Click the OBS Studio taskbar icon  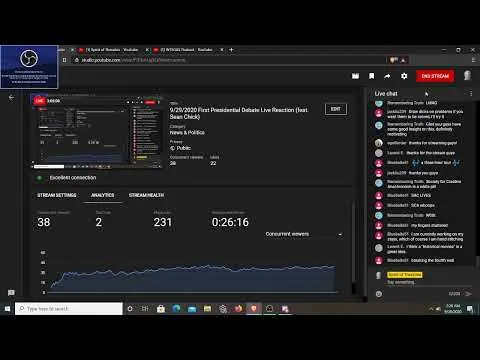269,309
